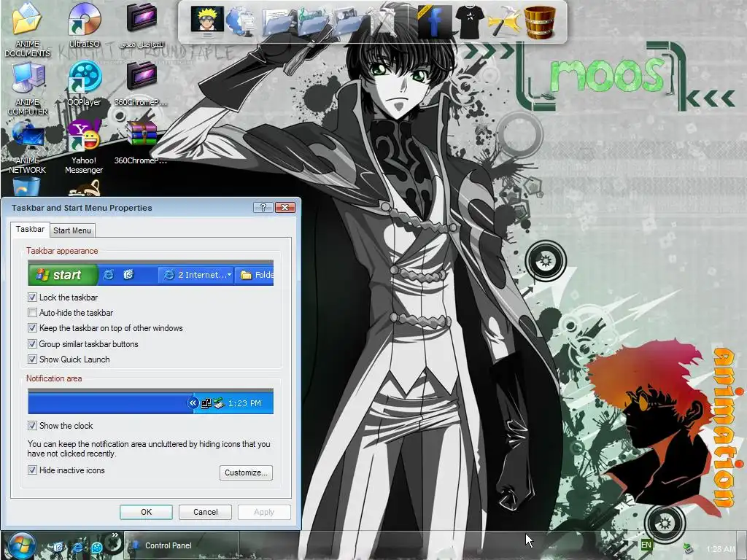The width and height of the screenshot is (747, 560).
Task: Toggle the Show the clock checkbox
Action: pyautogui.click(x=32, y=425)
